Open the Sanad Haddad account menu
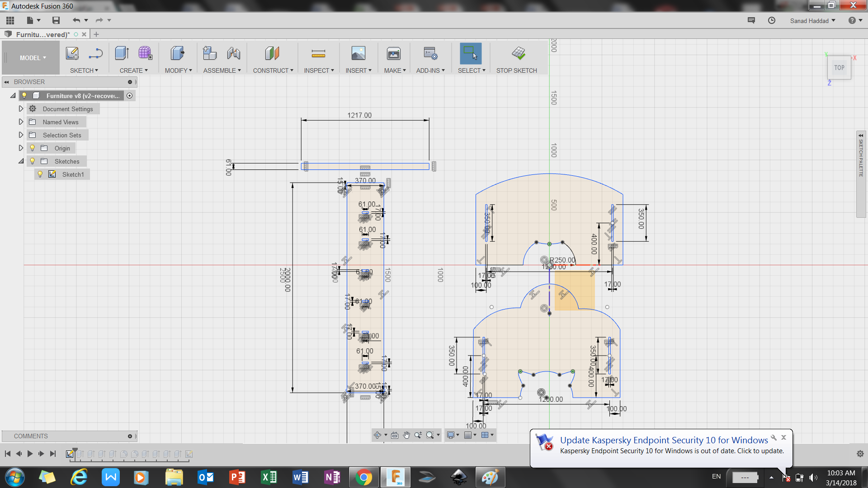The image size is (868, 488). point(812,21)
